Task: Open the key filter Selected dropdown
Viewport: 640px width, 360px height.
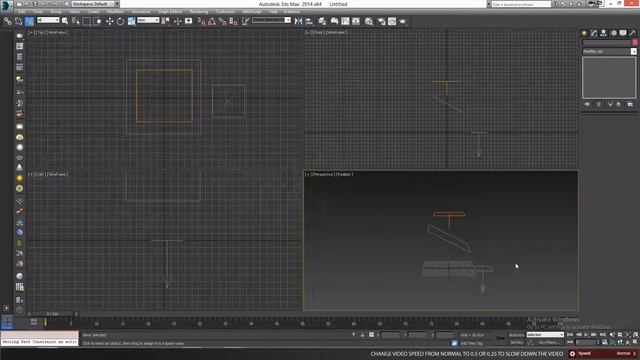Action: click(545, 335)
